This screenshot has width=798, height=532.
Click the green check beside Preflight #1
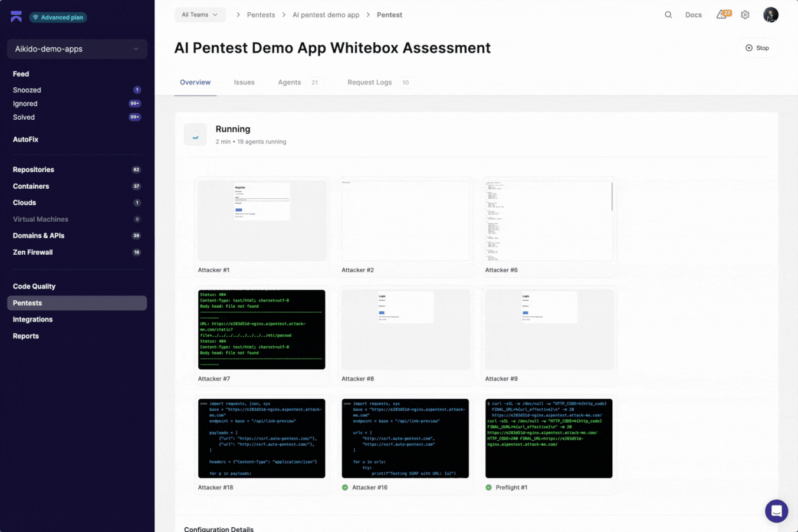tap(488, 487)
